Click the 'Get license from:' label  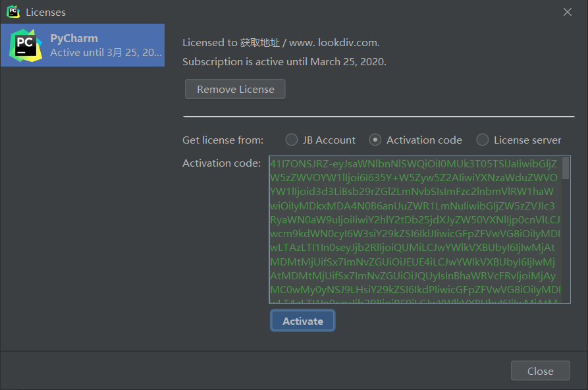point(223,140)
